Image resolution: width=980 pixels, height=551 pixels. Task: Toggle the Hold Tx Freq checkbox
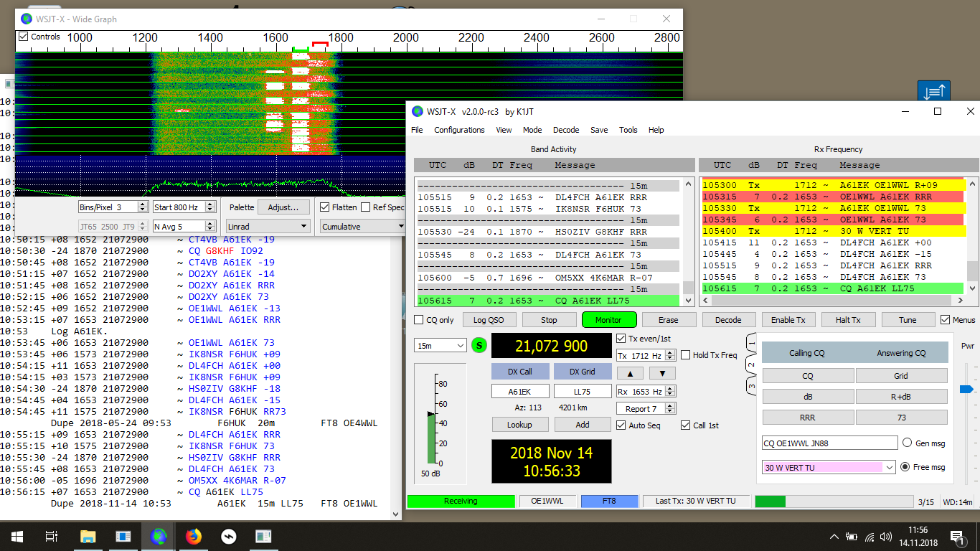[x=687, y=355]
